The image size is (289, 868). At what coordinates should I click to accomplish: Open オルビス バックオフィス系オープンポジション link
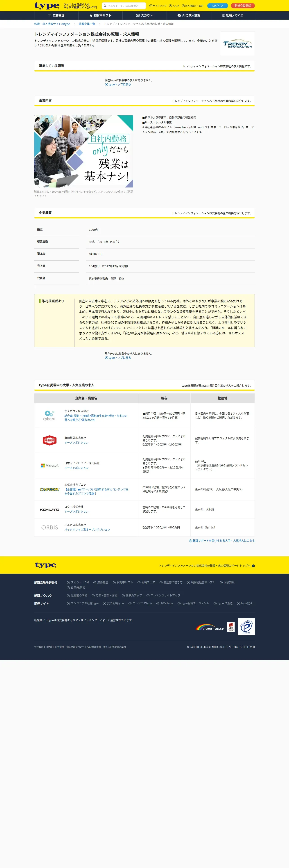(87, 530)
